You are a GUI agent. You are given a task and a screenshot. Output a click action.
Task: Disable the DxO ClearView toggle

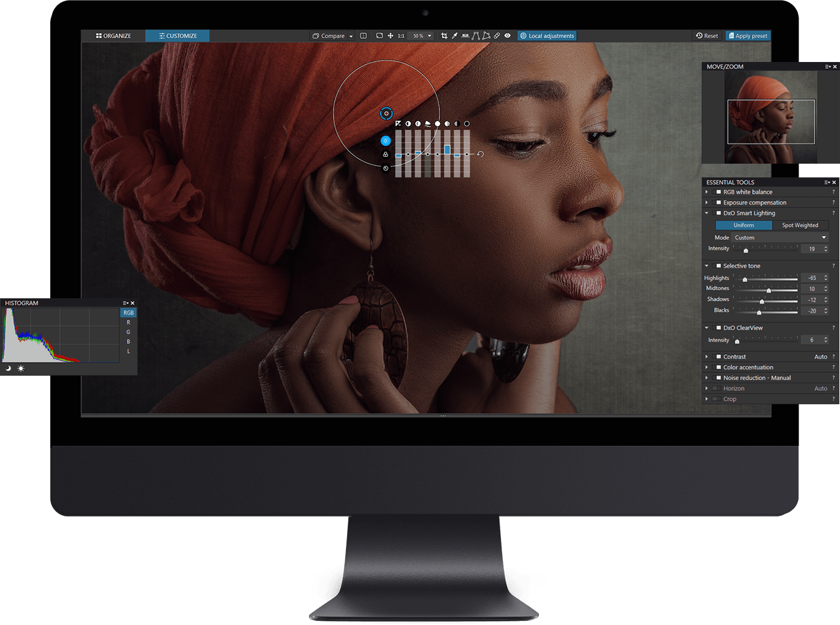click(x=718, y=328)
